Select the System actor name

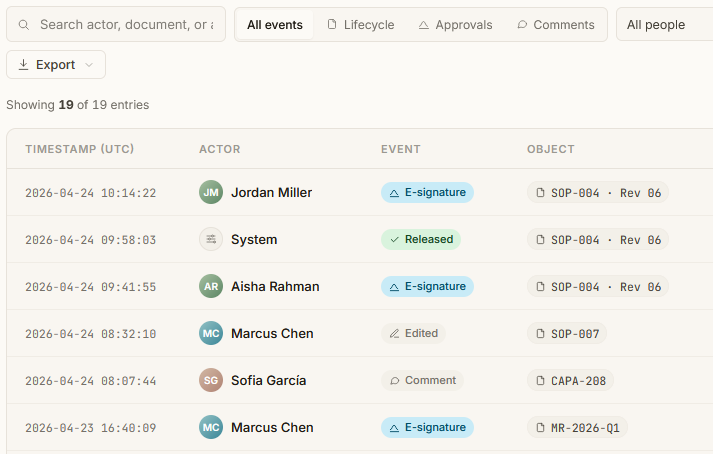(254, 239)
